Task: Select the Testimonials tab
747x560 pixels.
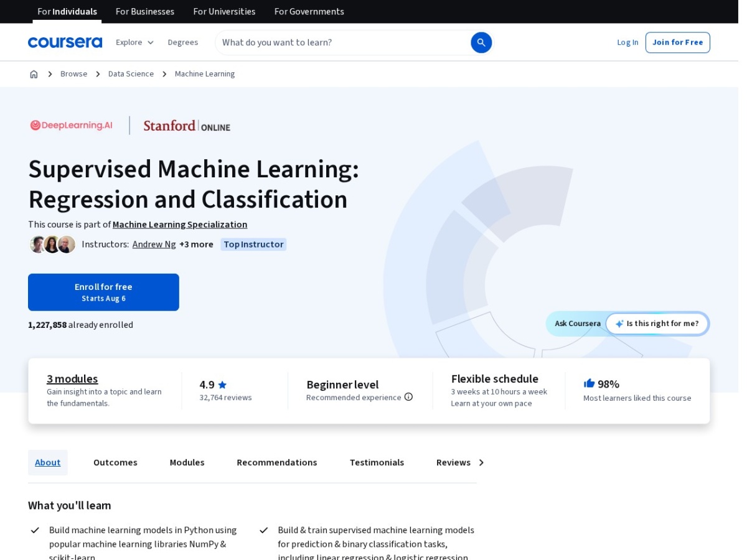Action: (x=377, y=462)
